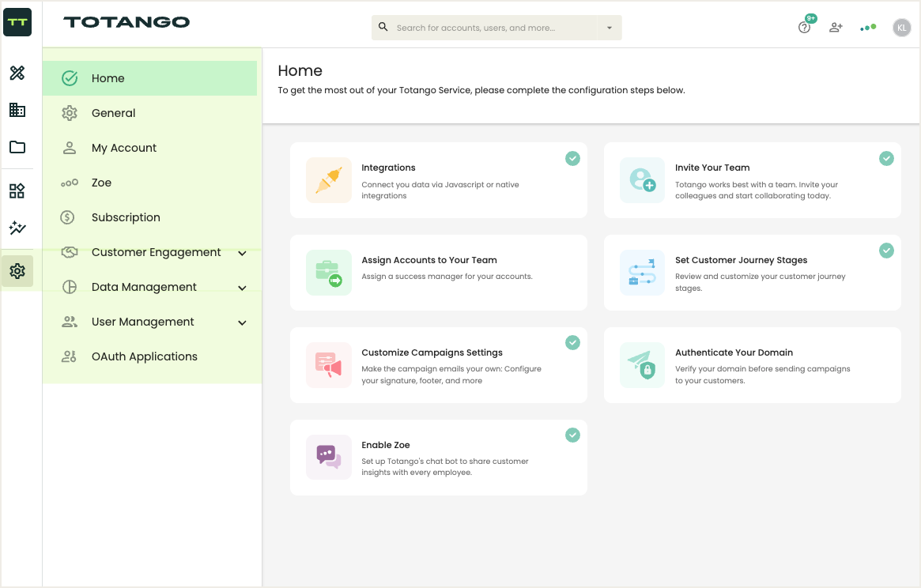921x588 pixels.
Task: Click the My Account person icon
Action: click(x=70, y=148)
